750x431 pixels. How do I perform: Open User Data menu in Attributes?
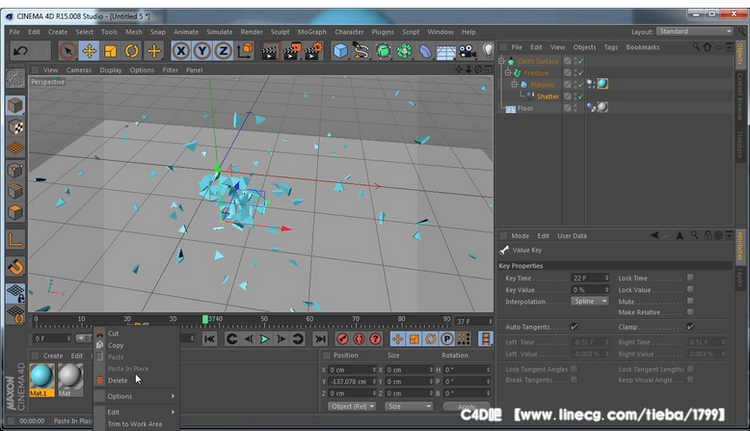(x=572, y=236)
